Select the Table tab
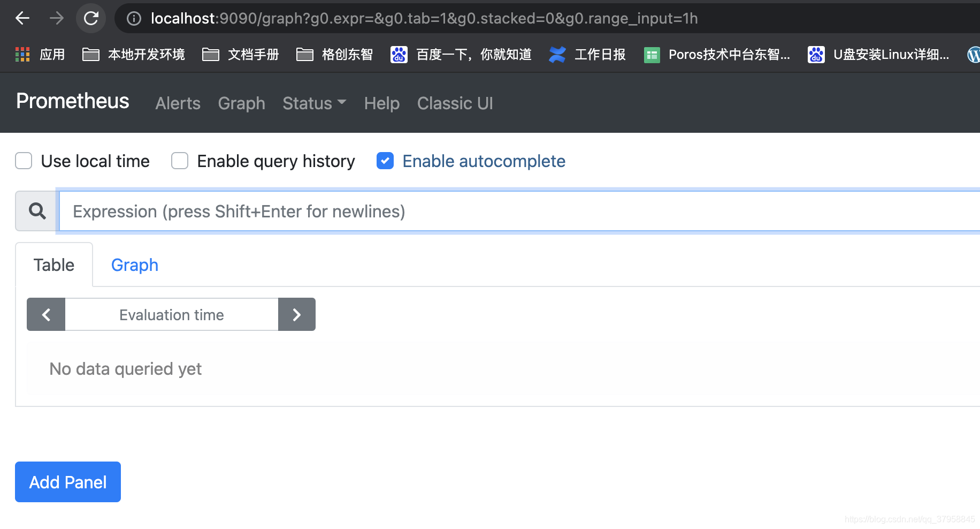 [54, 265]
